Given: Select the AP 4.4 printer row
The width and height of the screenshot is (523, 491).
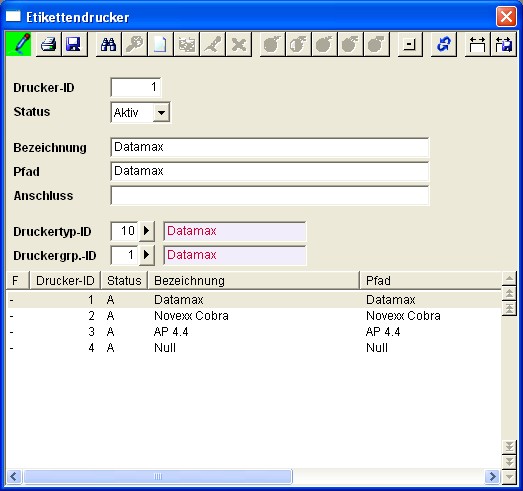Looking at the screenshot, I should coord(253,332).
